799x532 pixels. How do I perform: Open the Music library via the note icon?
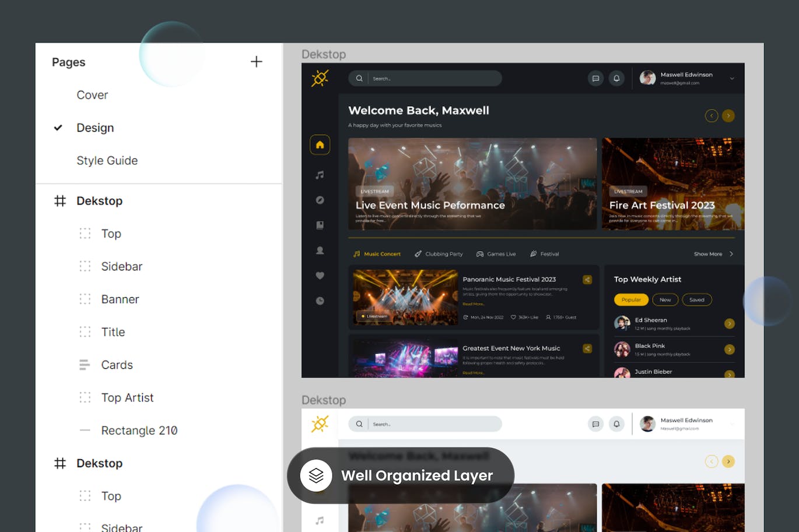point(320,174)
